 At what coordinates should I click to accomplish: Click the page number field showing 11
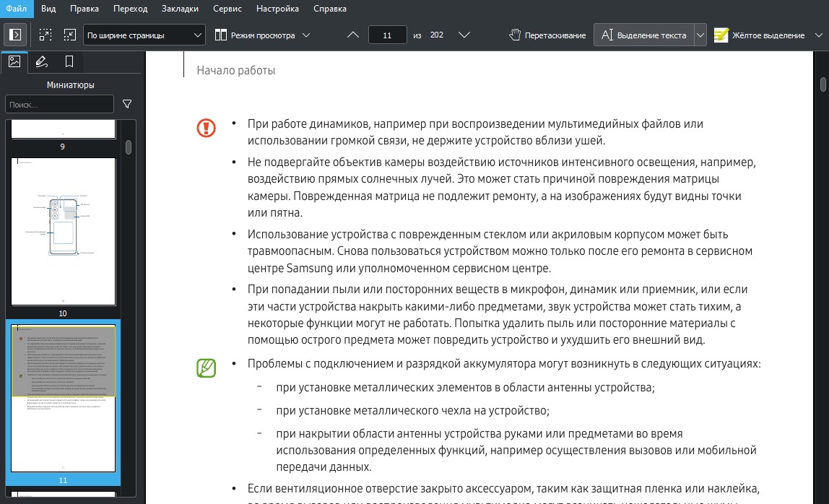point(387,35)
